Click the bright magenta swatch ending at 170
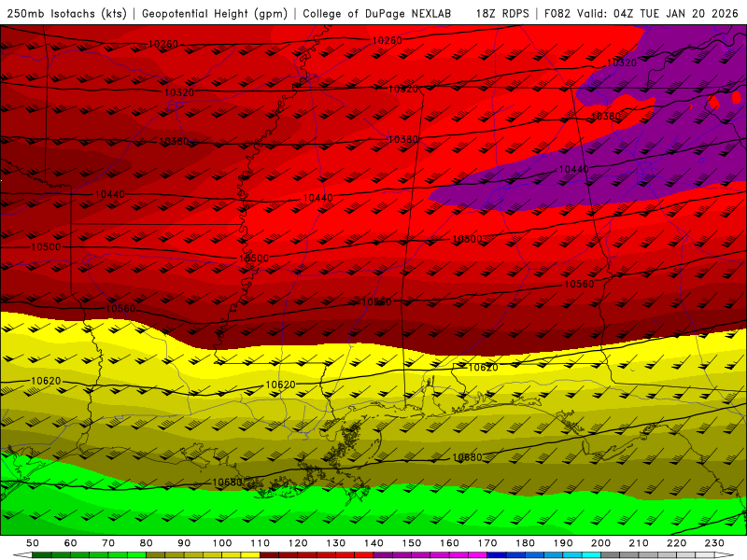The image size is (747, 560). pyautogui.click(x=478, y=555)
